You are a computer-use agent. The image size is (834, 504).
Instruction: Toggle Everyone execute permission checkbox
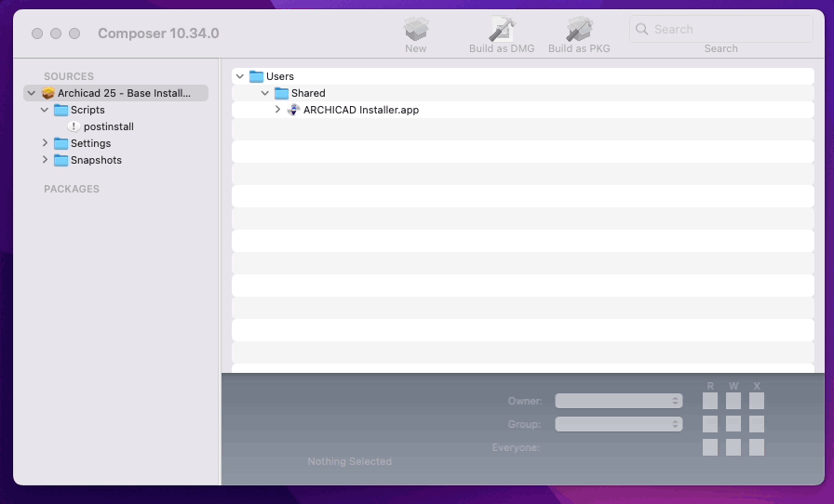coord(757,447)
